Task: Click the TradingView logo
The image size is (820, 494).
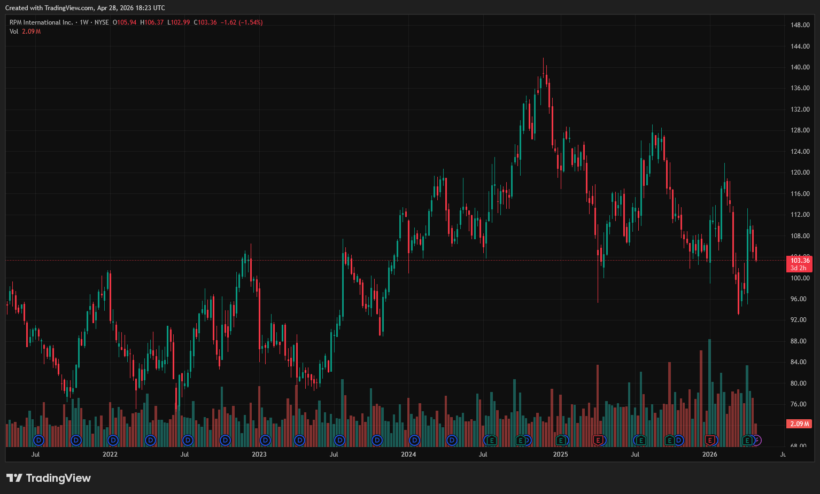Action: click(48, 478)
